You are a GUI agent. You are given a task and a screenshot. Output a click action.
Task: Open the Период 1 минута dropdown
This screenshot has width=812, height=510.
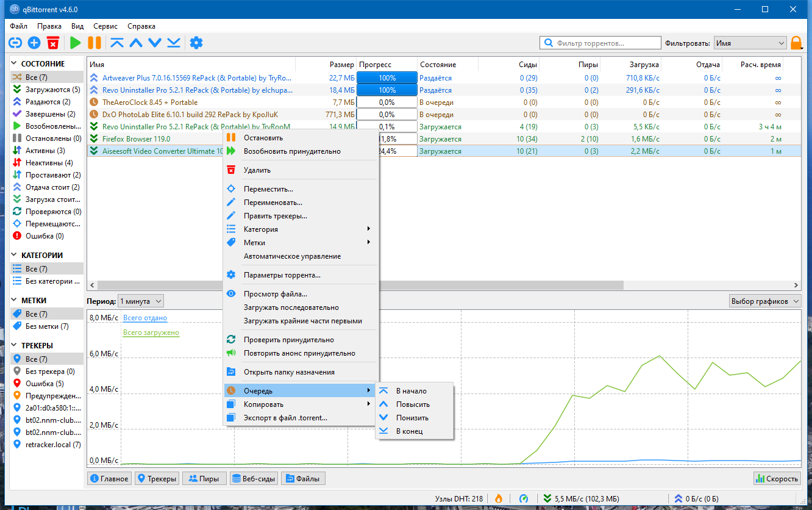coord(141,301)
